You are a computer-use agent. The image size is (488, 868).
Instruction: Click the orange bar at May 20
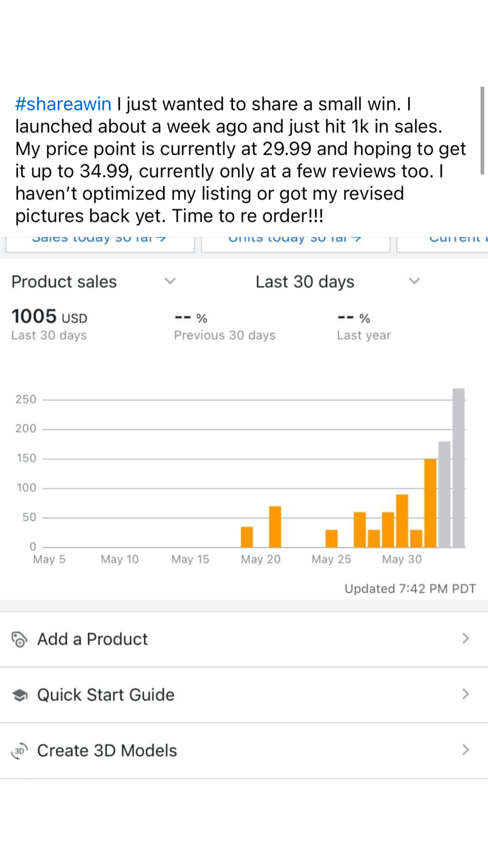[x=247, y=537]
